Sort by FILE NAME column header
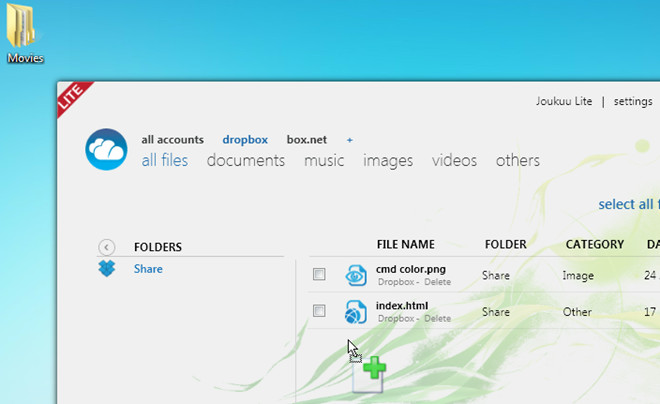Viewport: 660px width, 404px height. (x=406, y=245)
